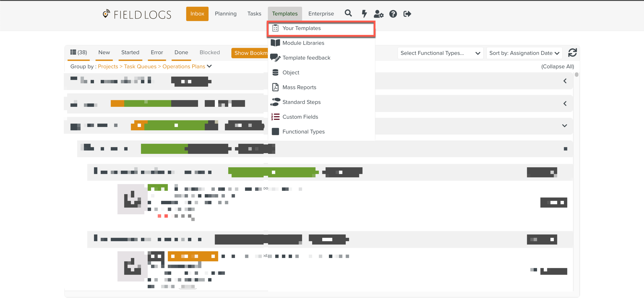Click the logout arrow icon
Viewport: 644px width, 305px height.
click(407, 14)
